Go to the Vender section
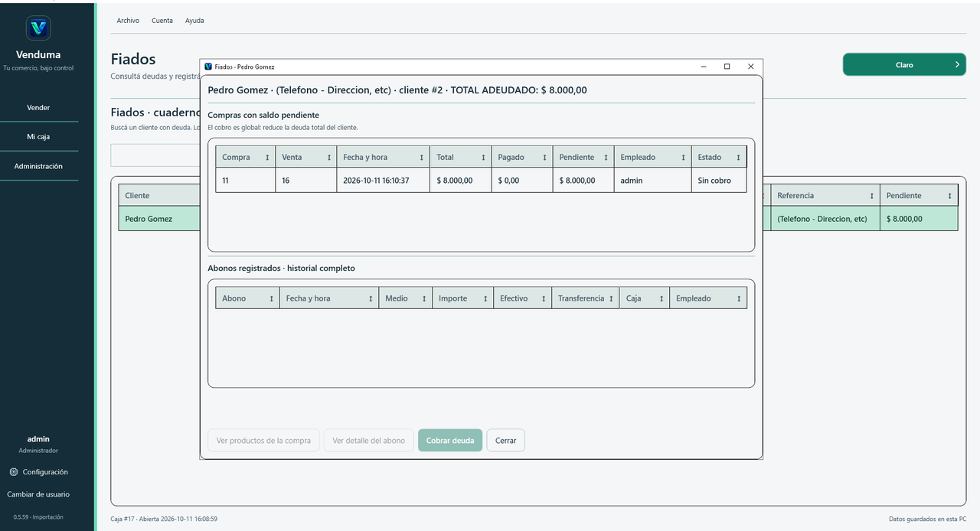Image resolution: width=980 pixels, height=531 pixels. (x=38, y=108)
